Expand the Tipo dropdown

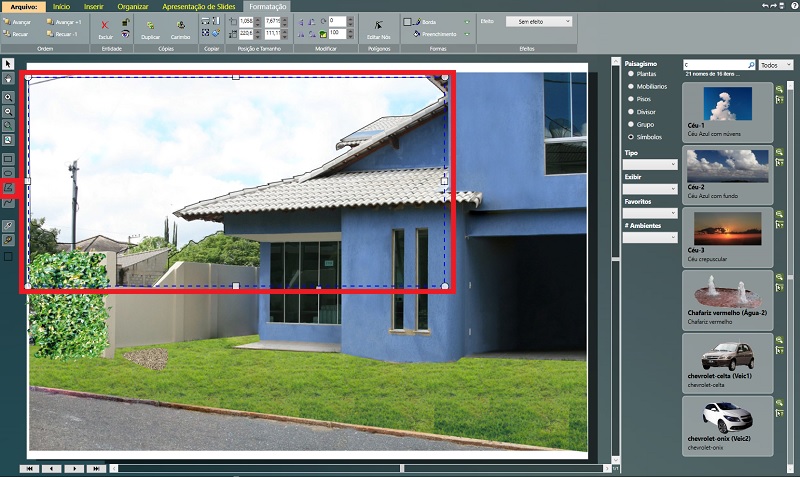click(x=650, y=164)
